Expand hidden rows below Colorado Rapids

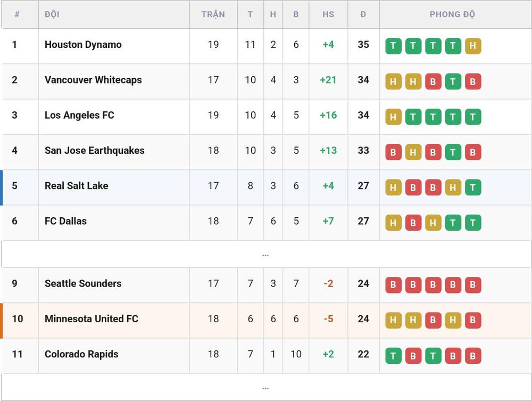[265, 387]
